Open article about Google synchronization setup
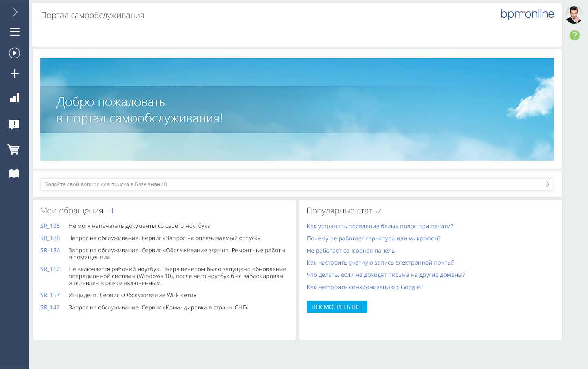Image resolution: width=588 pixels, height=369 pixels. [x=364, y=287]
